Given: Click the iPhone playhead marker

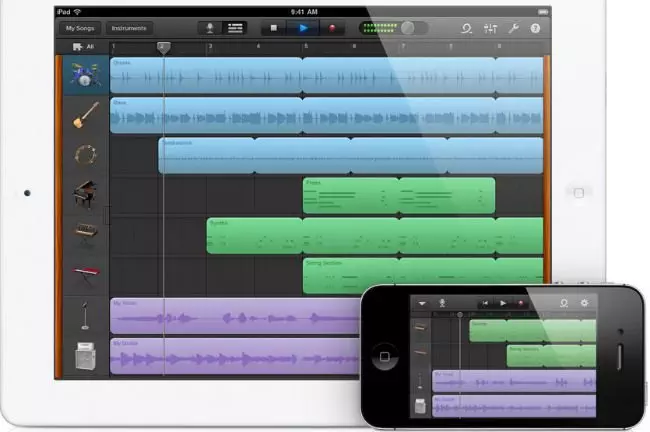Looking at the screenshot, I should click(460, 315).
